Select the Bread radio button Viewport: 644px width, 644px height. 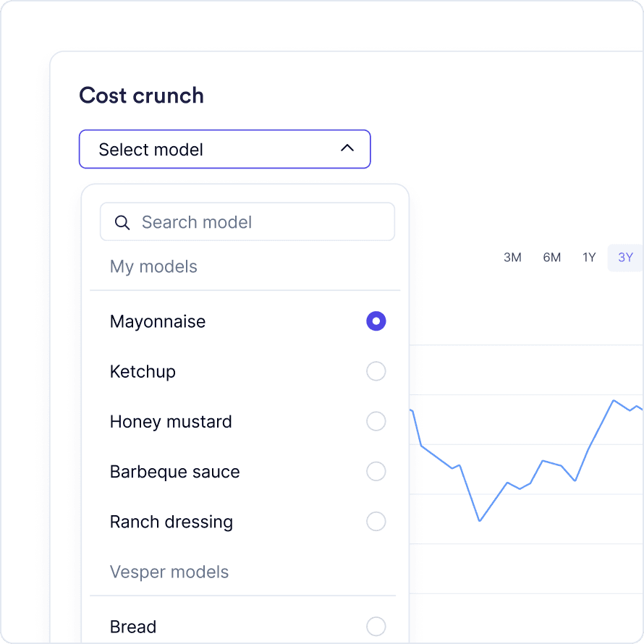[376, 627]
